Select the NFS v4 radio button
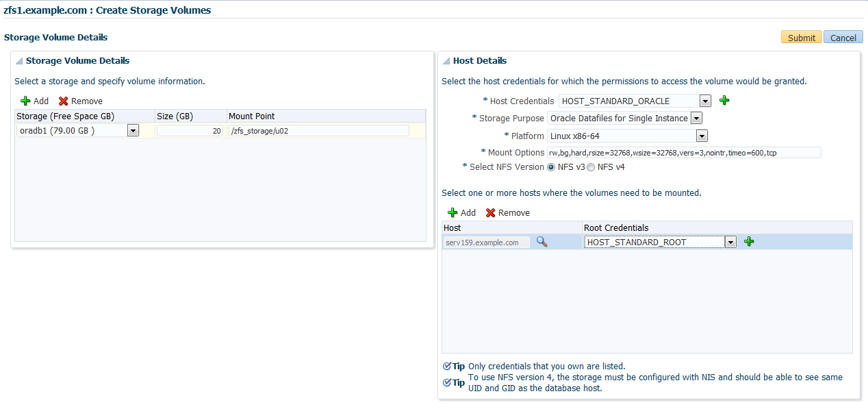This screenshot has width=868, height=409. [591, 167]
